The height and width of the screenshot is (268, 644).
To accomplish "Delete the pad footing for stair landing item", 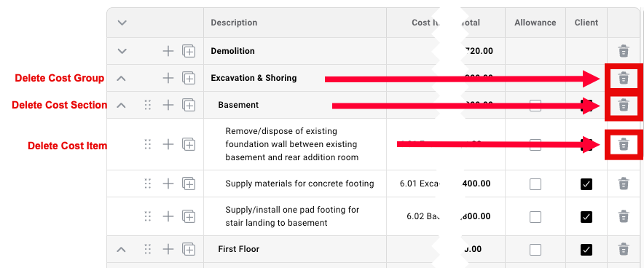I will (x=624, y=216).
